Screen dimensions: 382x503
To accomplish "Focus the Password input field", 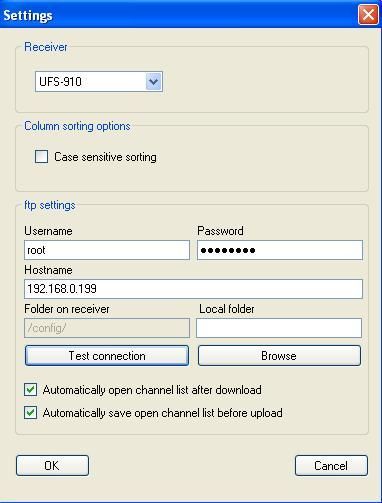I will pyautogui.click(x=280, y=250).
